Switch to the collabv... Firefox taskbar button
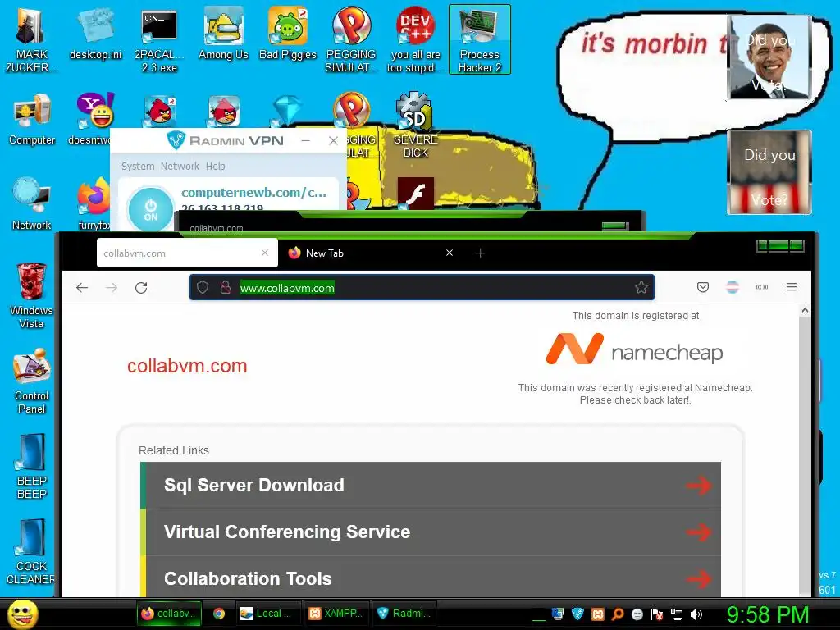Viewport: 840px width, 630px height. (170, 614)
